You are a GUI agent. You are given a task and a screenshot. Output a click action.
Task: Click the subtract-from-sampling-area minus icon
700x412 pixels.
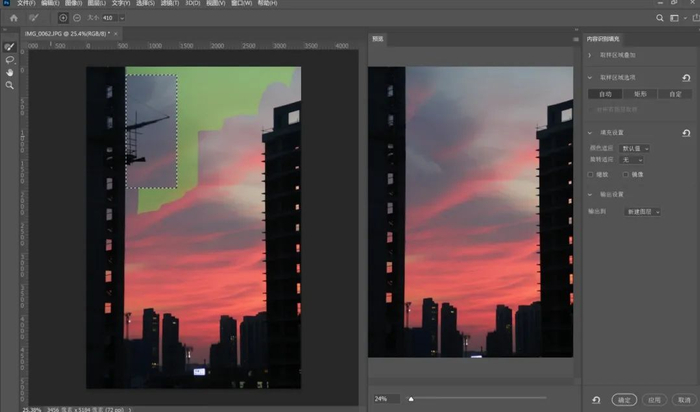coord(77,18)
